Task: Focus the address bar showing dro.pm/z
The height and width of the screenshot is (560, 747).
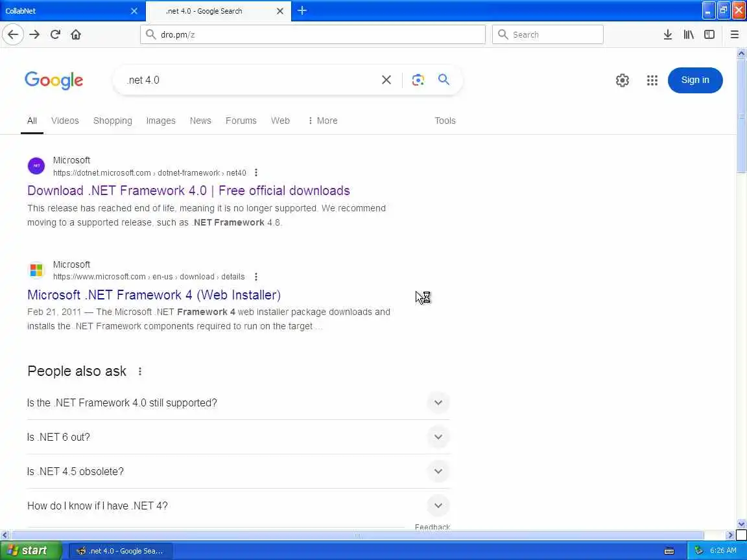Action: point(313,34)
